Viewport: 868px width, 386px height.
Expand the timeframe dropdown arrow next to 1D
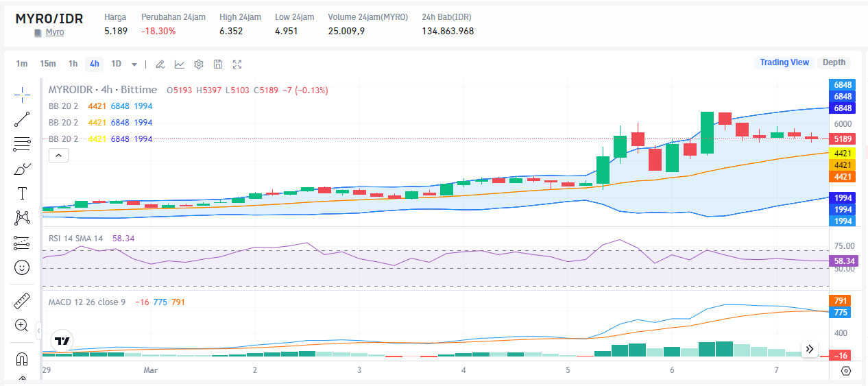click(134, 64)
